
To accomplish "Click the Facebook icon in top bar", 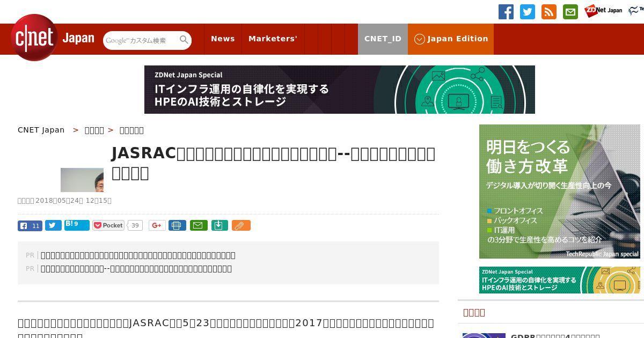I will (x=506, y=12).
